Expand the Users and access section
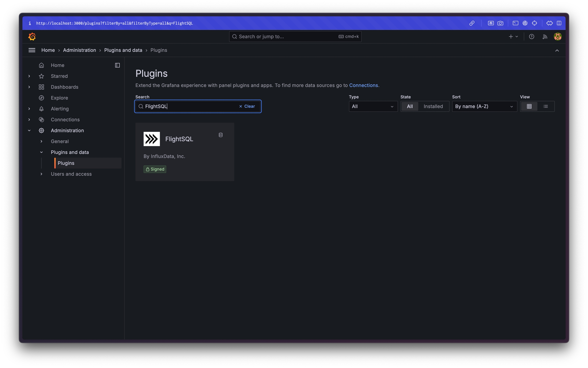 click(x=71, y=174)
